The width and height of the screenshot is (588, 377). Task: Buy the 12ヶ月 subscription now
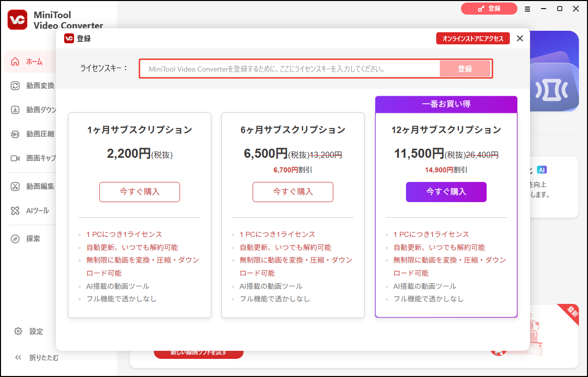pos(446,192)
